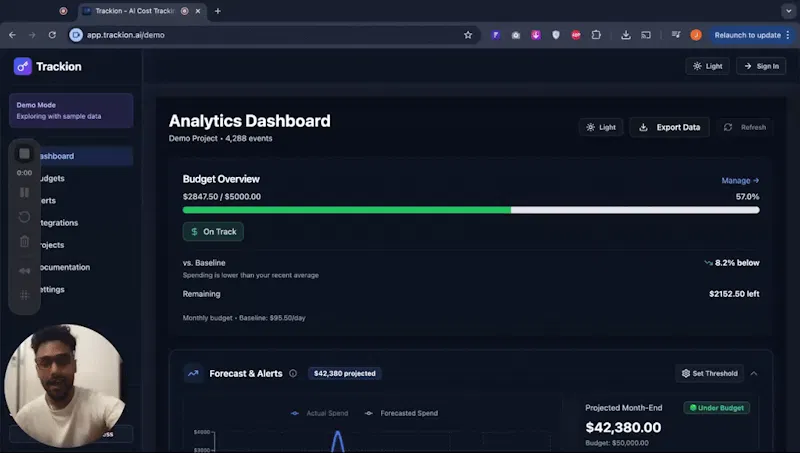Restart the recording with the circular arrow icon

pos(24,217)
